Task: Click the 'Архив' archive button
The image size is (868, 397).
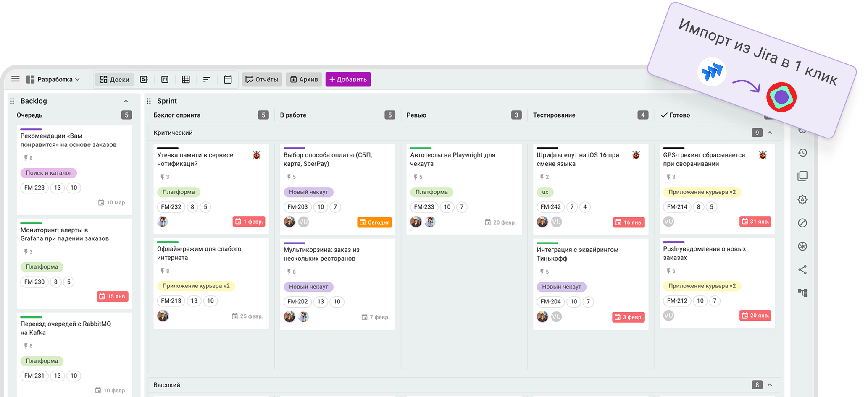Action: [304, 79]
